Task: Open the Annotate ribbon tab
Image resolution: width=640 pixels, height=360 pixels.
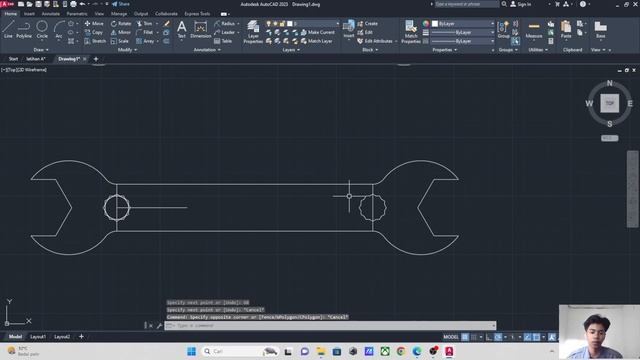Action: tap(51, 13)
